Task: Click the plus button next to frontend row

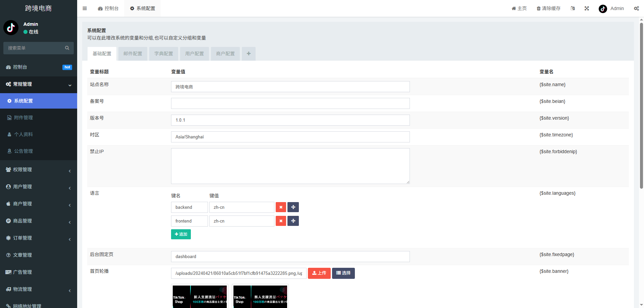Action: pos(293,221)
